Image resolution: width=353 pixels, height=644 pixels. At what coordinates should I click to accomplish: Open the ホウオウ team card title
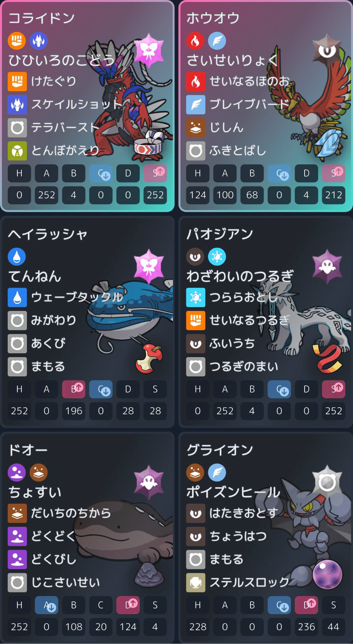[213, 18]
